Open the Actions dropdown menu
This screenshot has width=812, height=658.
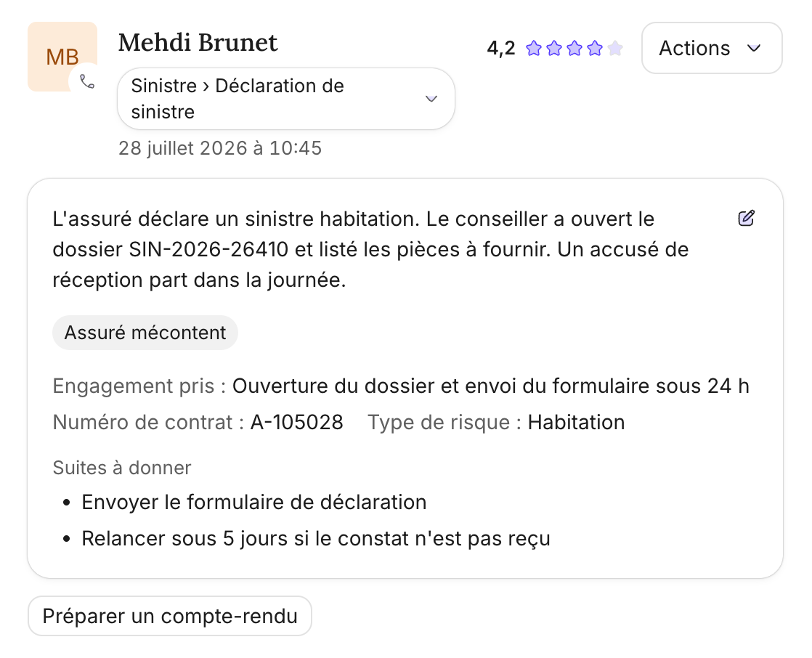tap(712, 48)
